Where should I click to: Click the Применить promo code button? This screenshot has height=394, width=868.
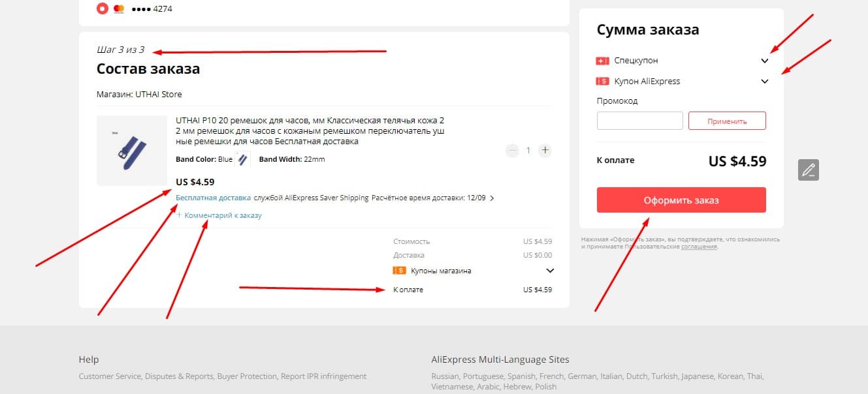tap(727, 121)
